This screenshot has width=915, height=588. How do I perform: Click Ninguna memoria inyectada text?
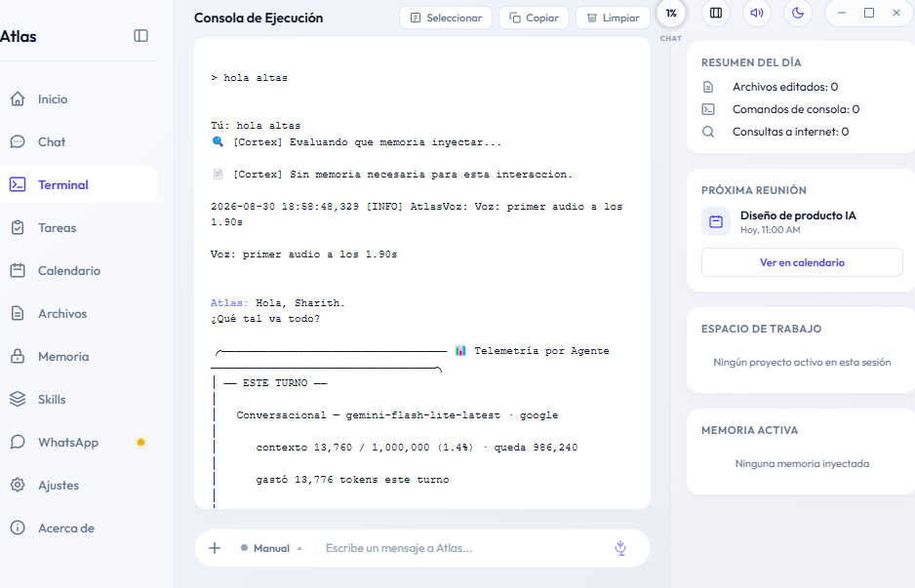tap(802, 464)
